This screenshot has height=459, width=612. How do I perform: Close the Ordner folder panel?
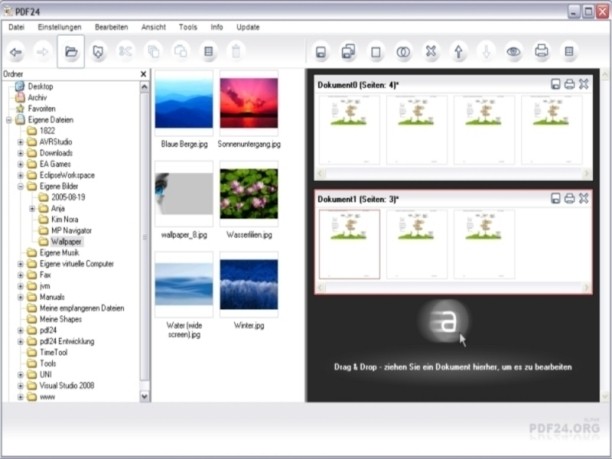click(142, 74)
